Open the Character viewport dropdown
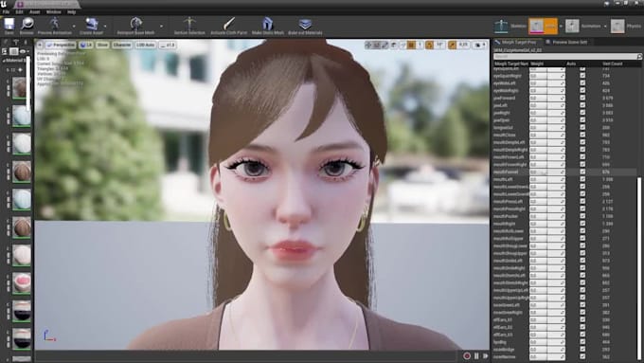Image resolution: width=644 pixels, height=363 pixels. click(122, 45)
